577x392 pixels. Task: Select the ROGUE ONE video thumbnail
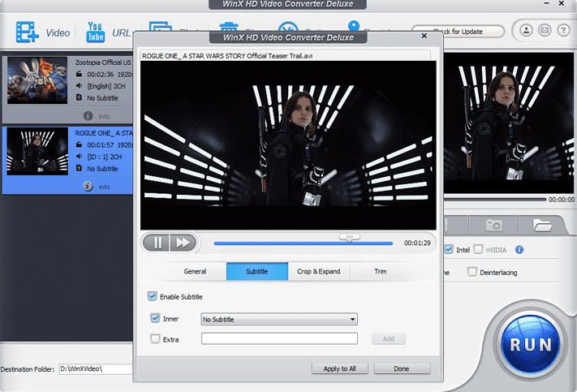click(37, 151)
